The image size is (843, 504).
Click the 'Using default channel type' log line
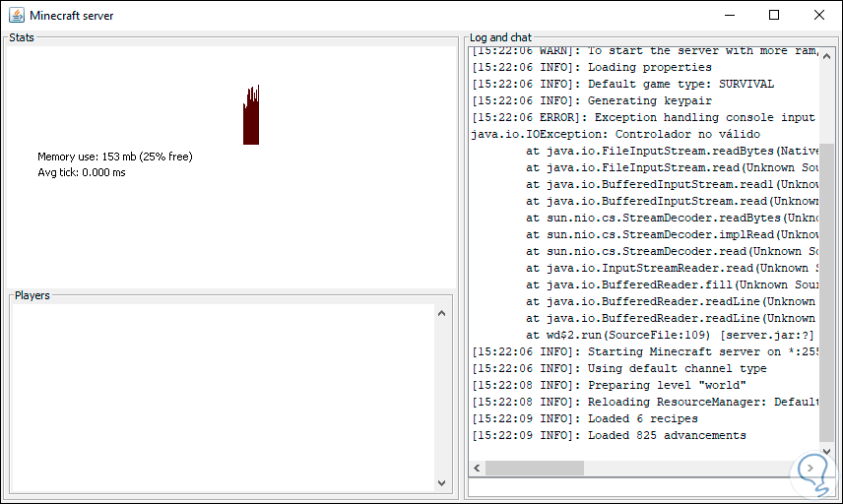619,368
